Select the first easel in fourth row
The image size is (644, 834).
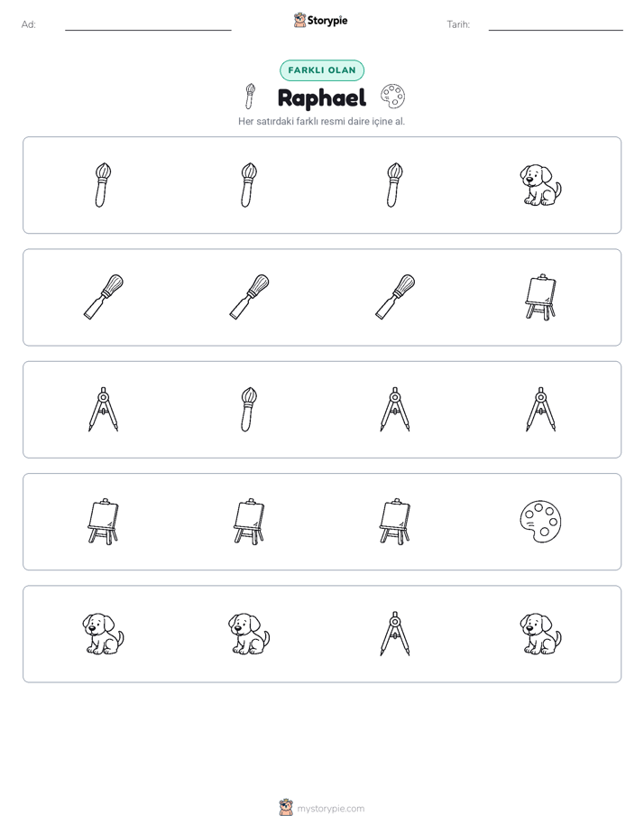click(x=103, y=522)
